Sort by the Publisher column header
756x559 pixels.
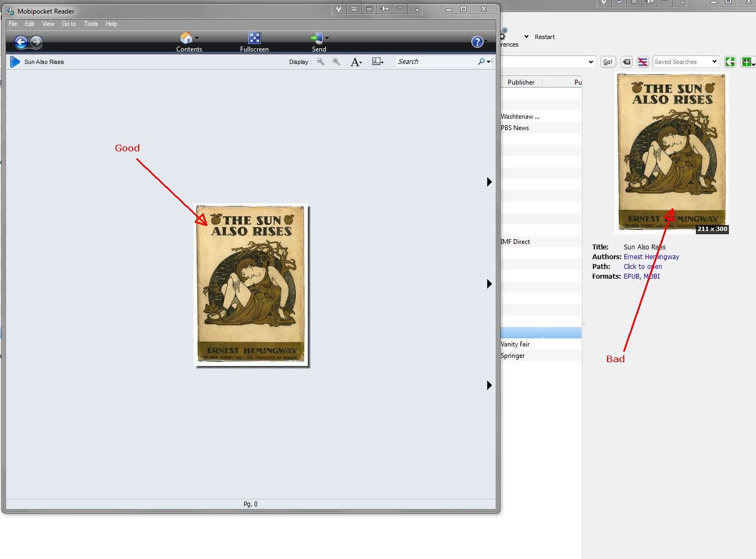(x=521, y=82)
